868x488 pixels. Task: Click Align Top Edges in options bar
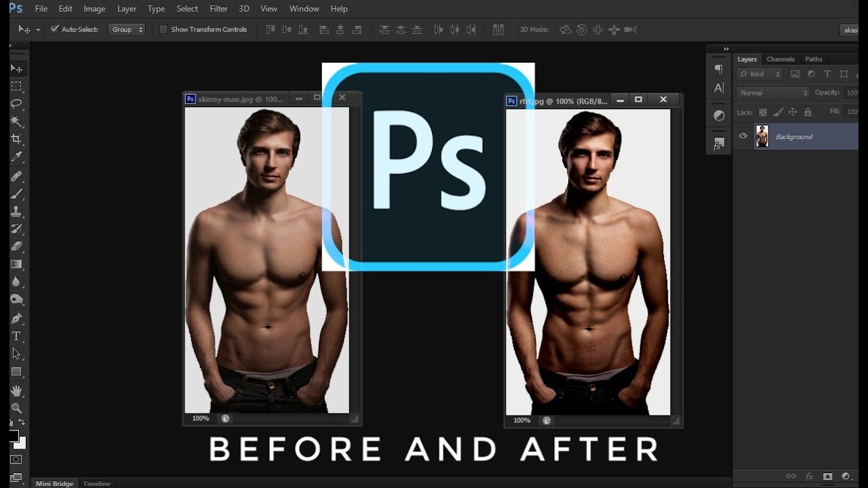pyautogui.click(x=271, y=29)
